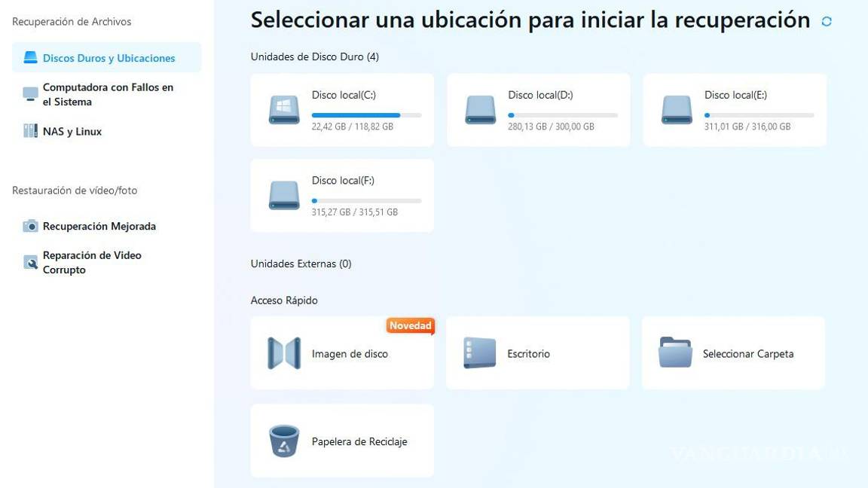Click the Disco local(E:) drive icon
This screenshot has height=488, width=868.
click(676, 109)
